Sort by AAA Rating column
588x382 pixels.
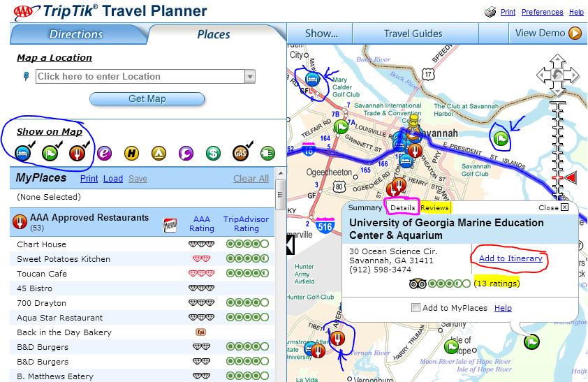[x=201, y=223]
